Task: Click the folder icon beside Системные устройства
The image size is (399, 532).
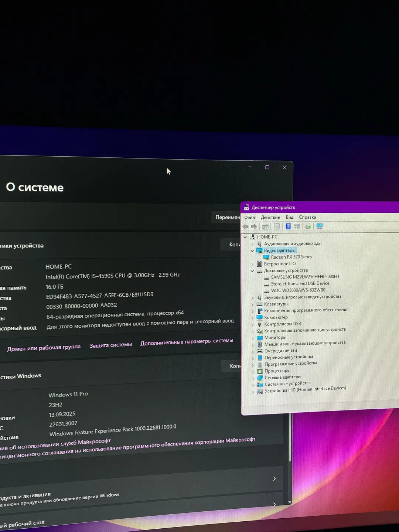Action: tap(260, 384)
